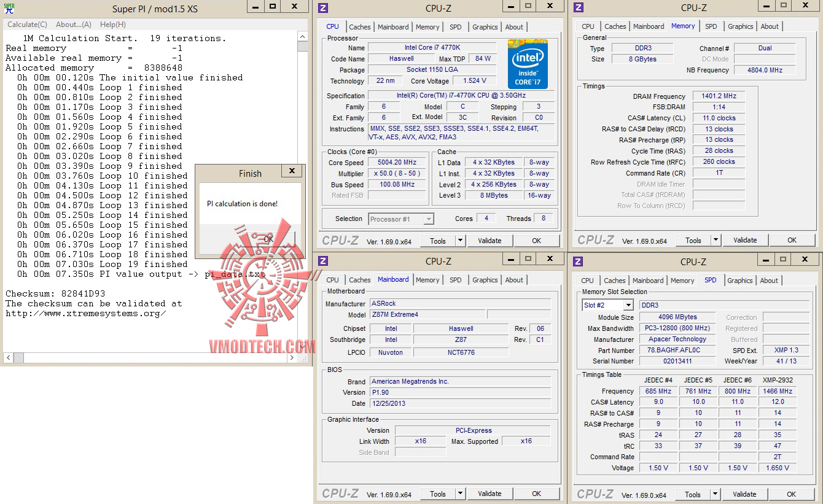Viewport: 823px width, 504px height.
Task: Click BIOS Date 12/25/2013 field
Action: (460, 403)
